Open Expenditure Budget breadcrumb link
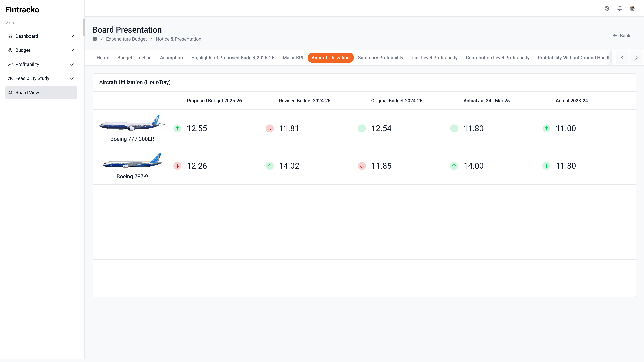Screen dimensions: 644x362 (126, 39)
